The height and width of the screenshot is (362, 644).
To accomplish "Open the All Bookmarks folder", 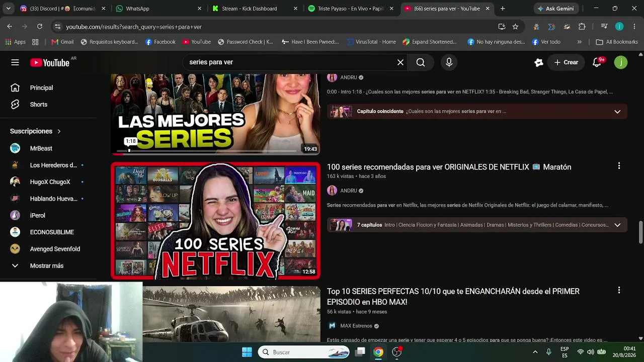I will tap(617, 42).
